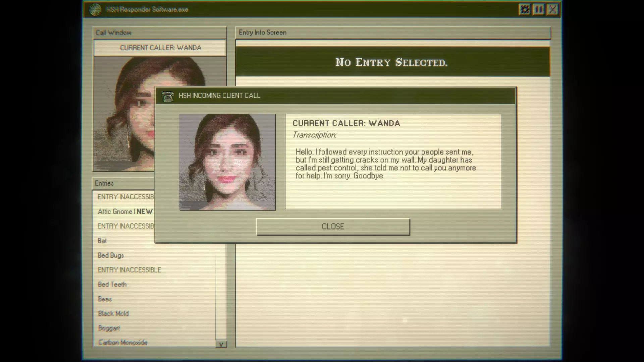This screenshot has width=644, height=362.
Task: Open the Carbon Monoxide entry
Action: click(122, 343)
